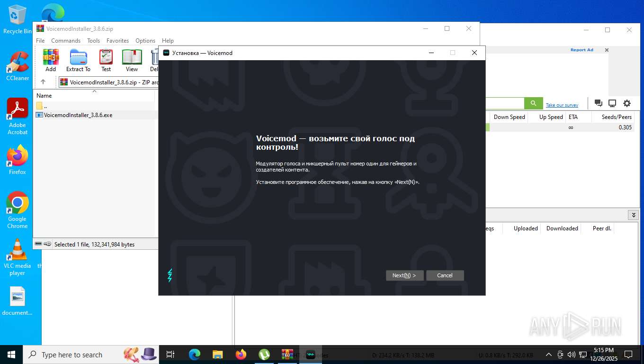Open the Windows Start menu

pos(11,355)
